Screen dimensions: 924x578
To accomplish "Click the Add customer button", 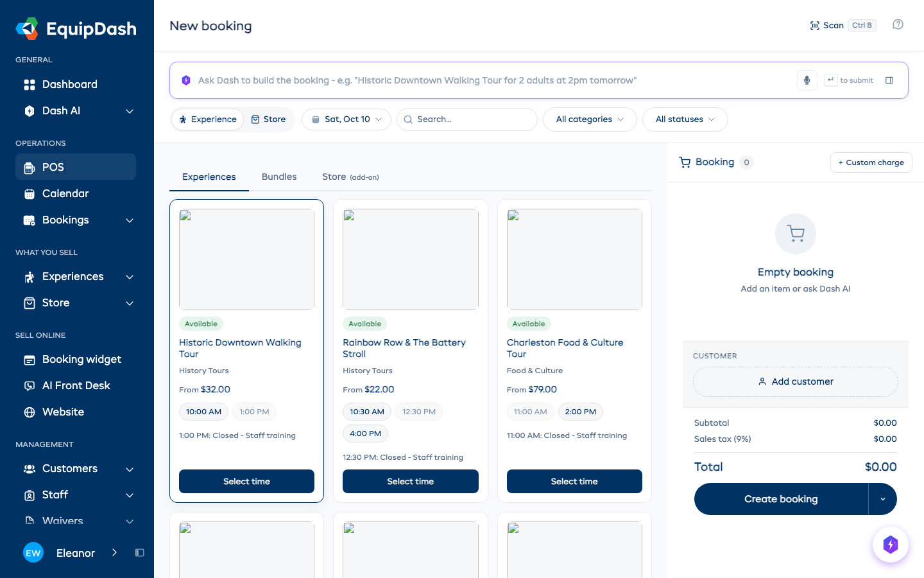I will [796, 381].
